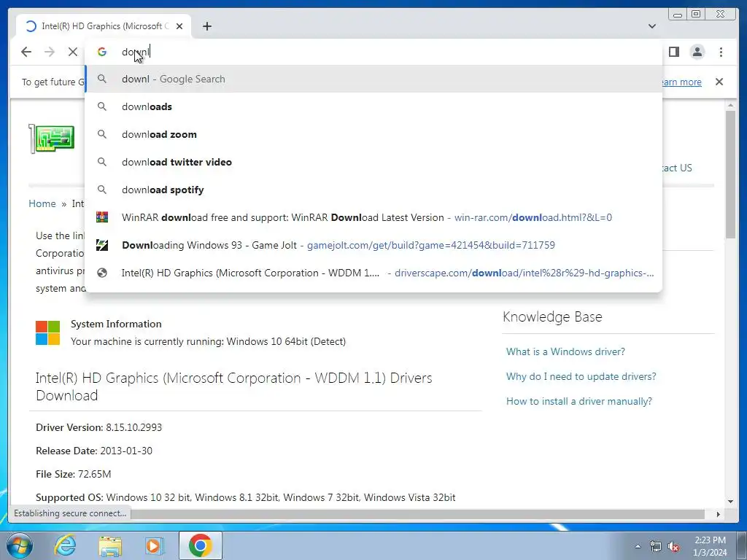This screenshot has width=747, height=560.
Task: Launch Windows Media Player from taskbar
Action: (x=155, y=545)
